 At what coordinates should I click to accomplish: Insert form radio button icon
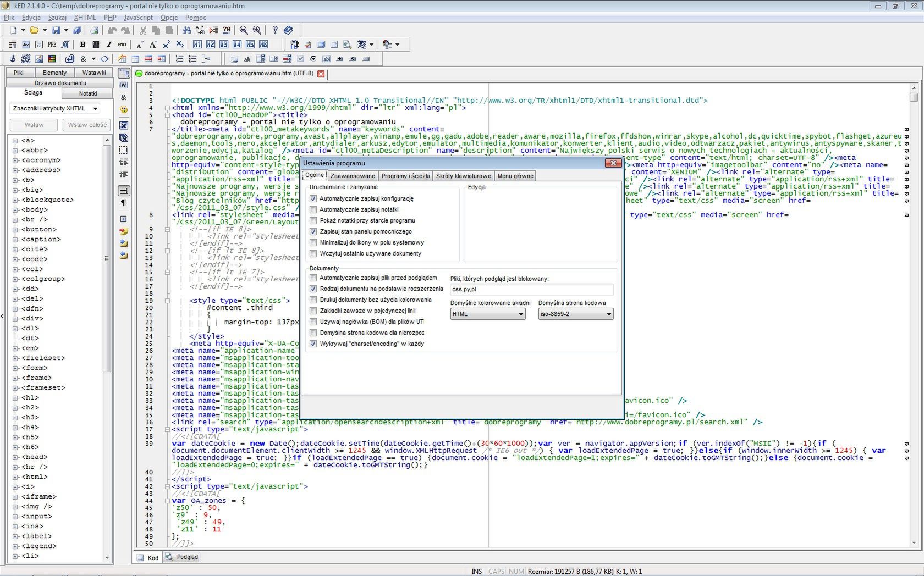[x=313, y=59]
